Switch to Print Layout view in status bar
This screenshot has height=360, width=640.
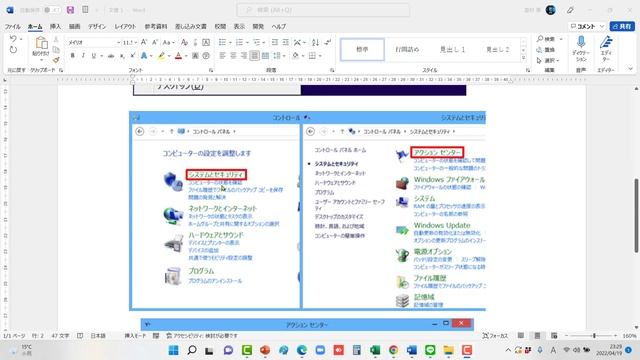coord(537,336)
